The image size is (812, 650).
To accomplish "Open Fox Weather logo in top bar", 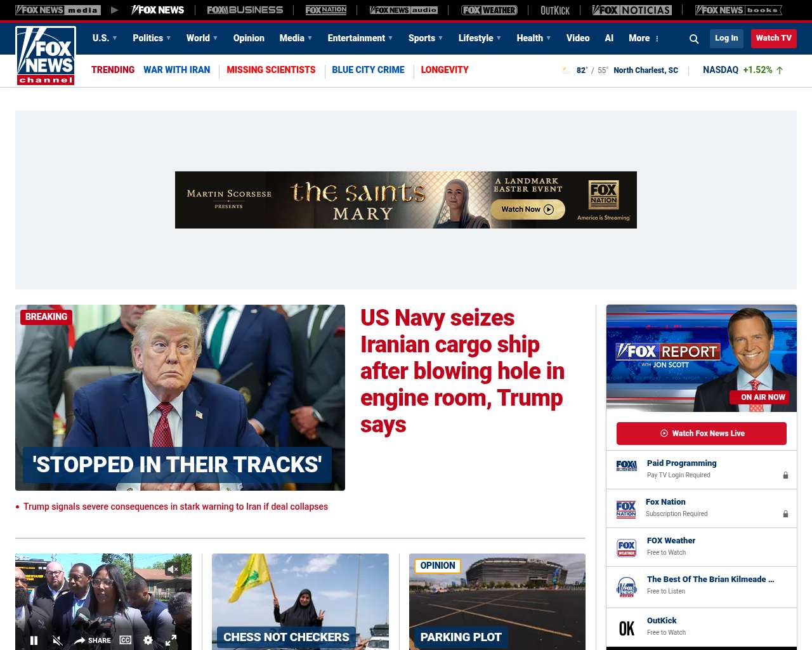I will (x=489, y=10).
